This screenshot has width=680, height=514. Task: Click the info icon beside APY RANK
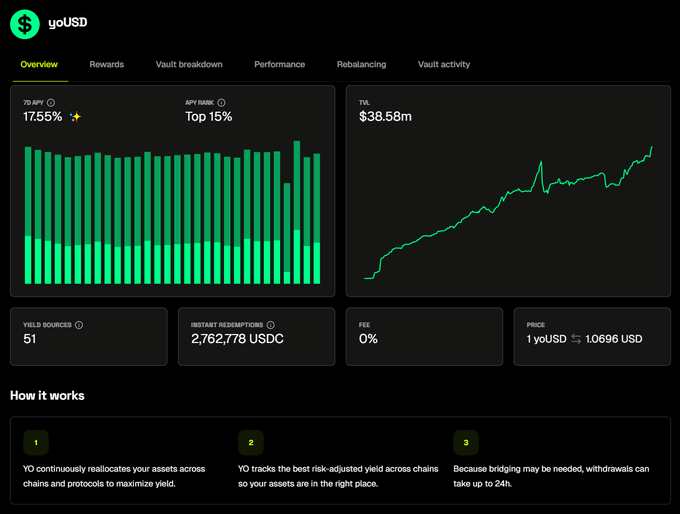click(x=221, y=102)
